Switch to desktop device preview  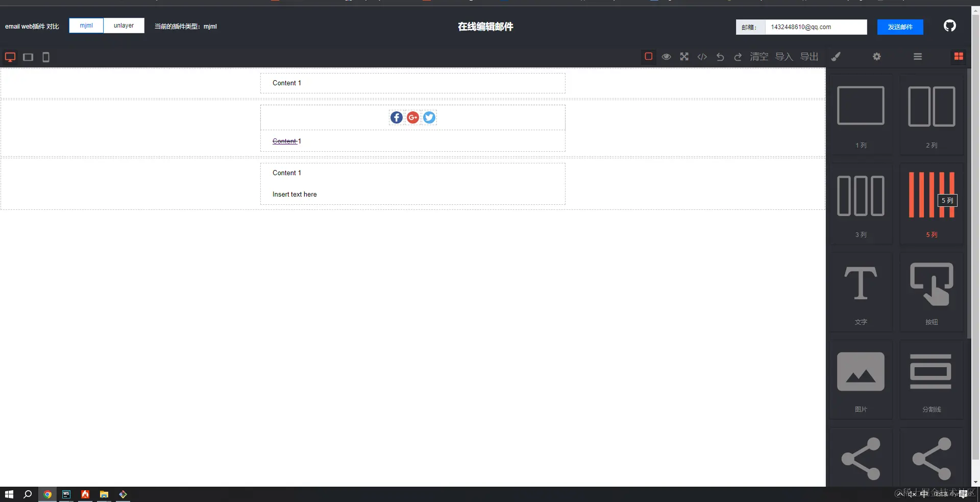point(10,57)
